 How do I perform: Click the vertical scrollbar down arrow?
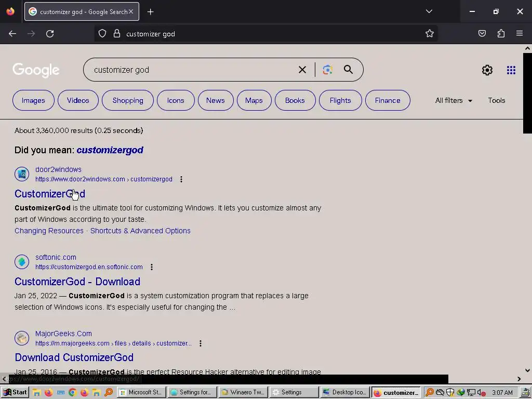point(527,370)
